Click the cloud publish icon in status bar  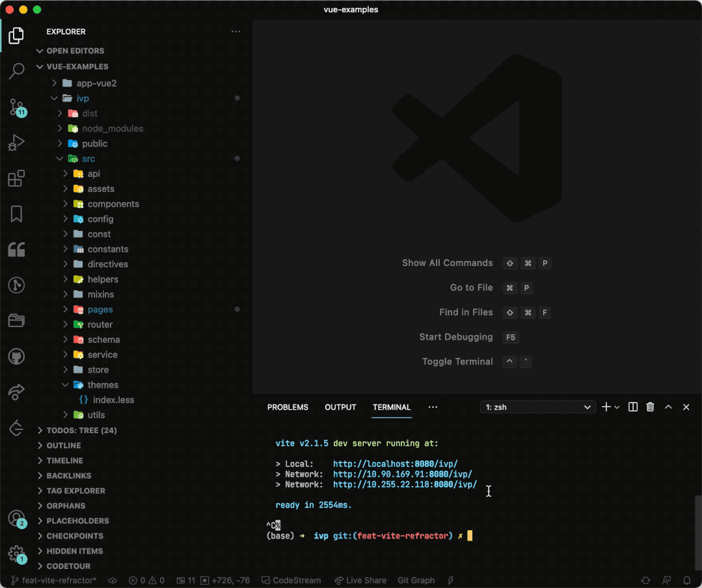(113, 580)
